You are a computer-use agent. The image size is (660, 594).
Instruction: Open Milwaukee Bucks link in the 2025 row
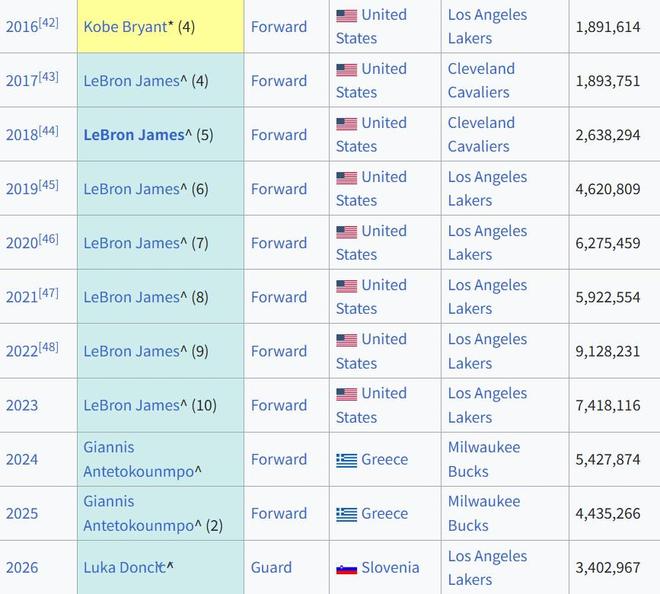click(484, 513)
